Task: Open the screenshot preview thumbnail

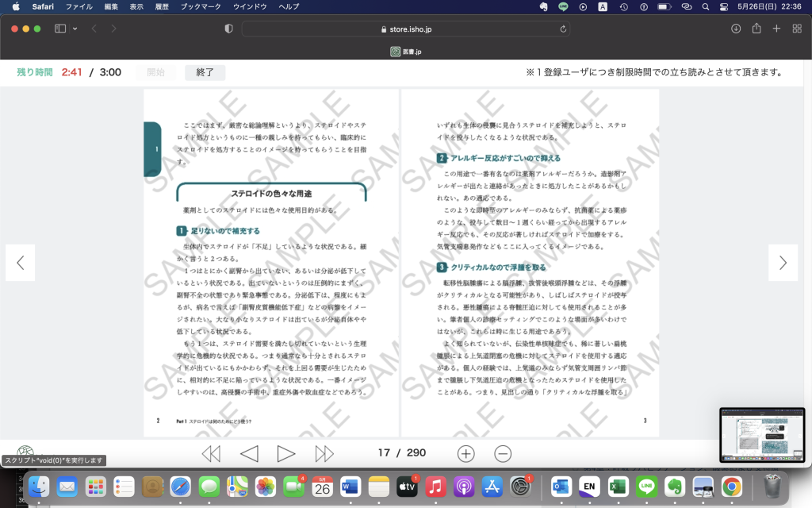Action: (761, 435)
